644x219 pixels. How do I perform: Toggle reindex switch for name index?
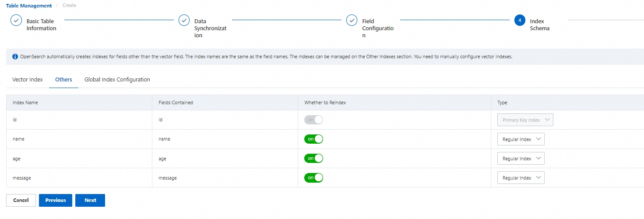(x=313, y=139)
